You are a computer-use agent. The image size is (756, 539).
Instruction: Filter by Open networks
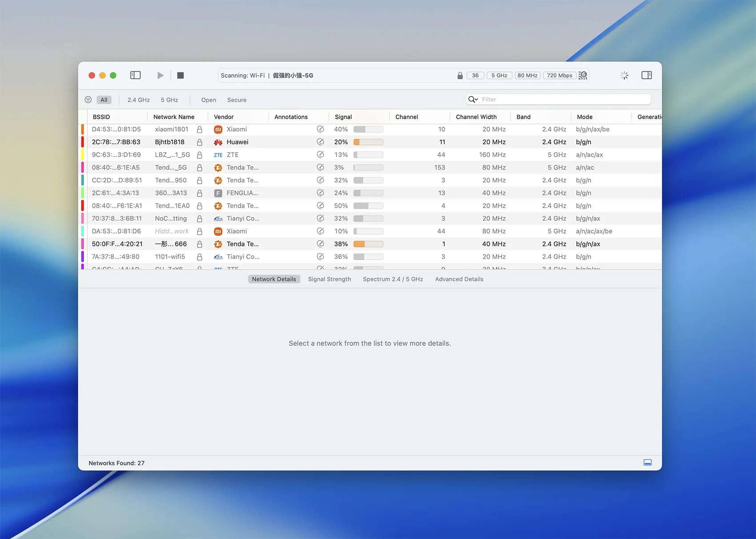coord(209,100)
